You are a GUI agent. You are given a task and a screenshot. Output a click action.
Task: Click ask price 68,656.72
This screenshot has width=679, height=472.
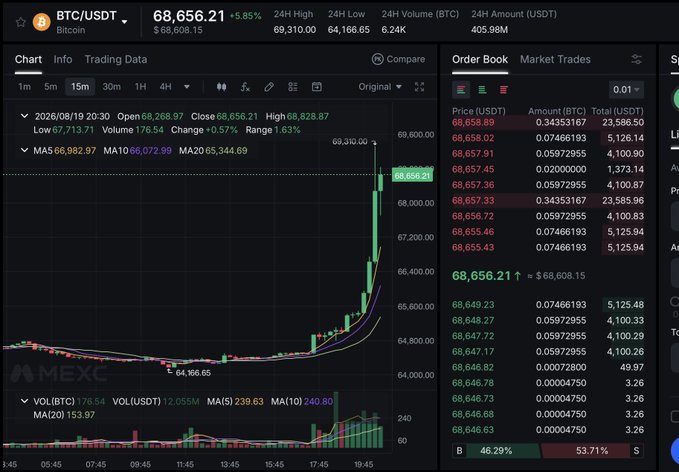(473, 216)
